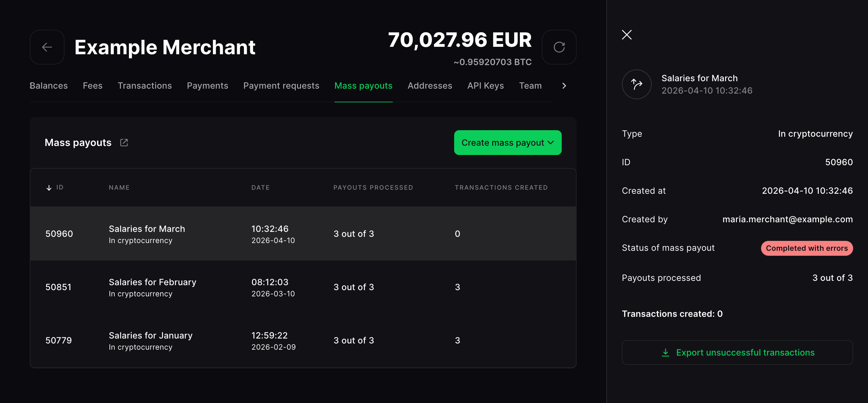868x403 pixels.
Task: Click the back arrow button
Action: coord(47,47)
